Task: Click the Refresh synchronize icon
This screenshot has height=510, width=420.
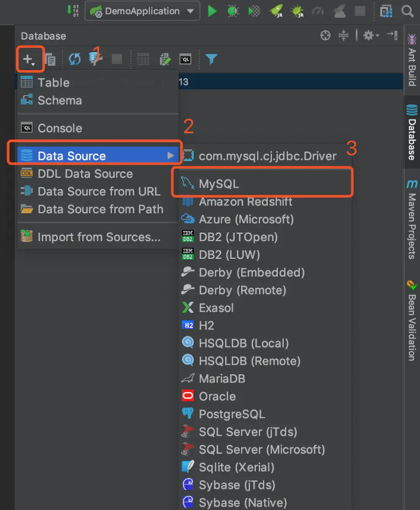Action: (75, 59)
